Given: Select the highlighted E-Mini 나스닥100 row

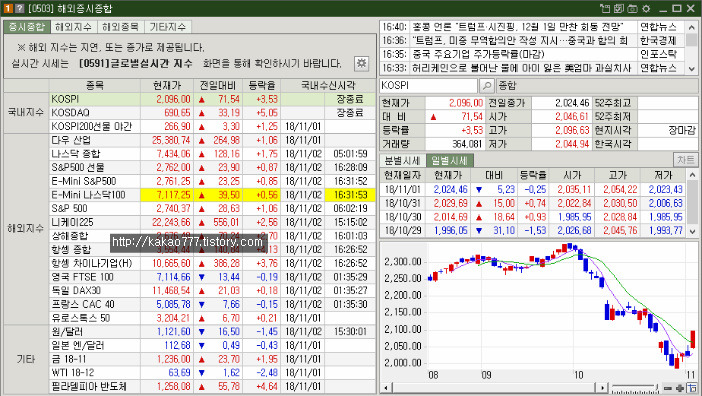Looking at the screenshot, I should point(212,195).
